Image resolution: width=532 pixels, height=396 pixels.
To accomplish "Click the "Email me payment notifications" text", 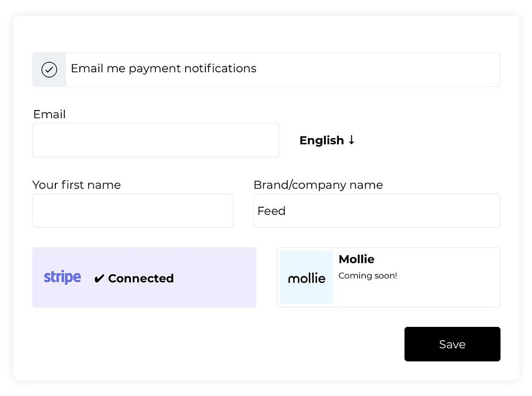I will coord(163,69).
